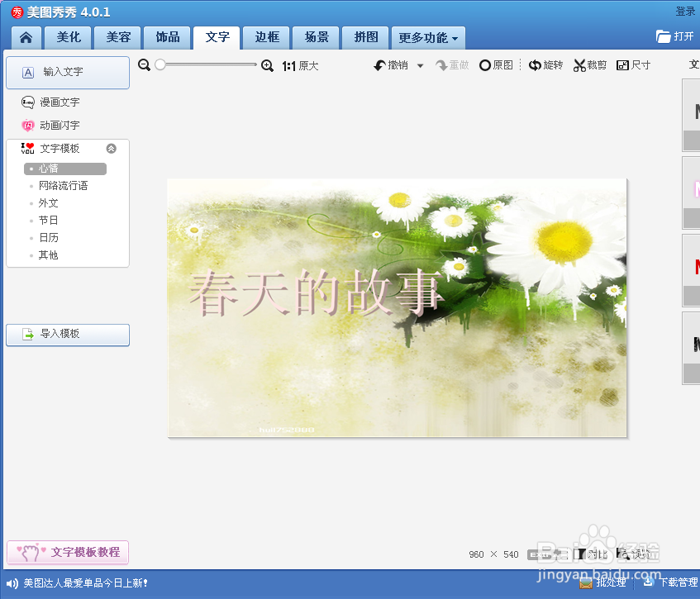Switch to the 美化 tab
The height and width of the screenshot is (599, 700).
pos(67,37)
